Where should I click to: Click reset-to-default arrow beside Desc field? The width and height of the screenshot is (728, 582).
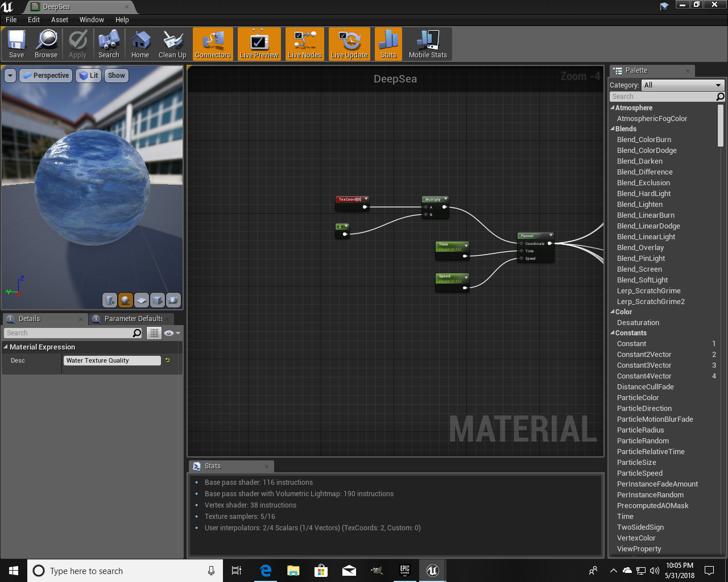[x=167, y=360]
